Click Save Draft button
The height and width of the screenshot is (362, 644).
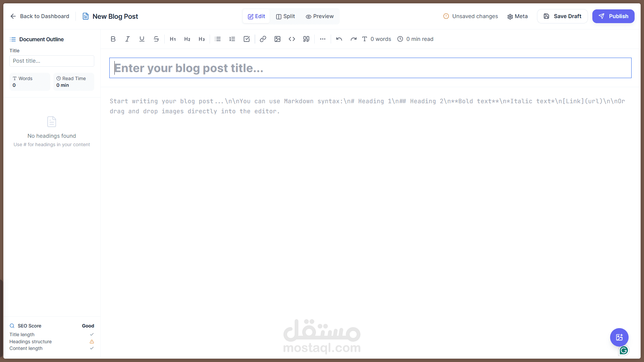pyautogui.click(x=562, y=16)
